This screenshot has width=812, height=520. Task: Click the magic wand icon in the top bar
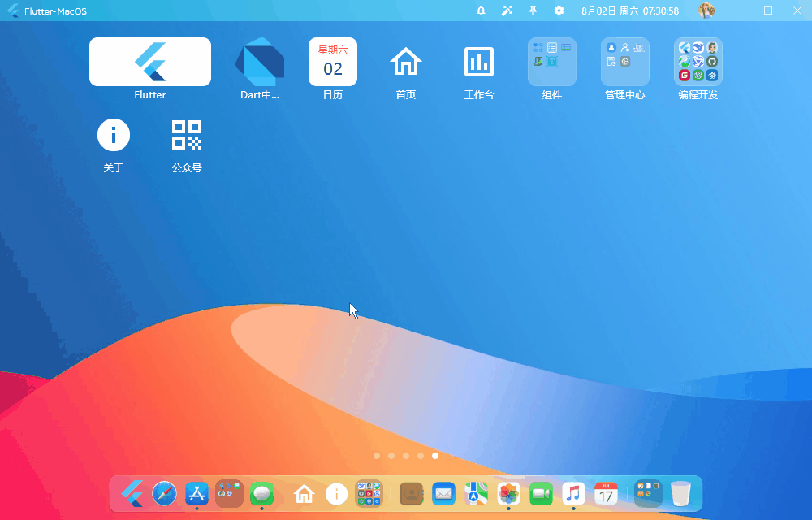click(507, 11)
